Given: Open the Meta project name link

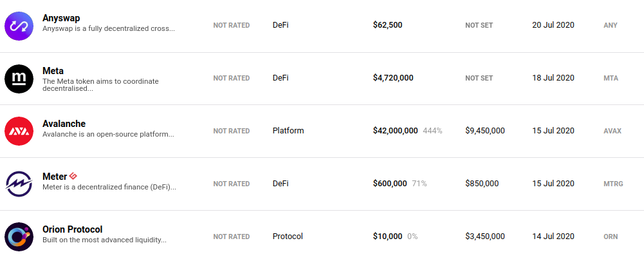Looking at the screenshot, I should (x=53, y=71).
